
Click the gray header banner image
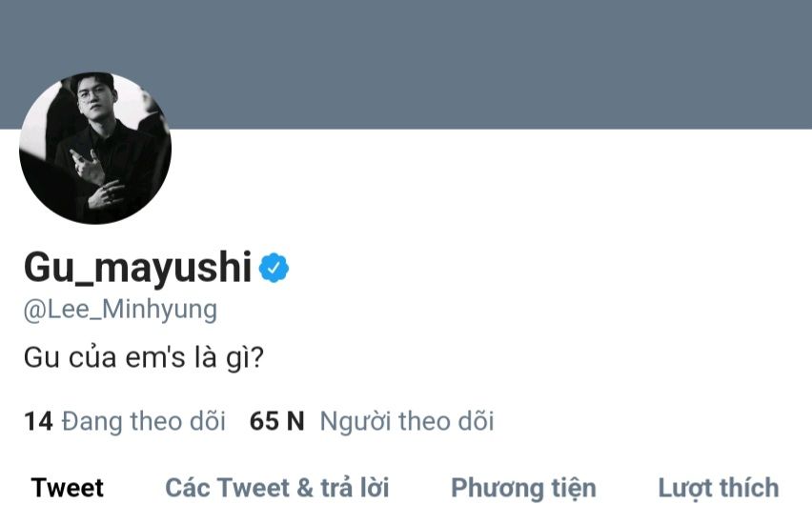(406, 64)
